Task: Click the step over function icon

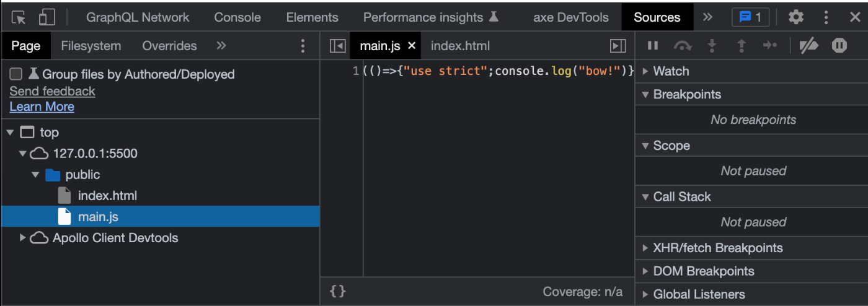Action: (x=683, y=45)
